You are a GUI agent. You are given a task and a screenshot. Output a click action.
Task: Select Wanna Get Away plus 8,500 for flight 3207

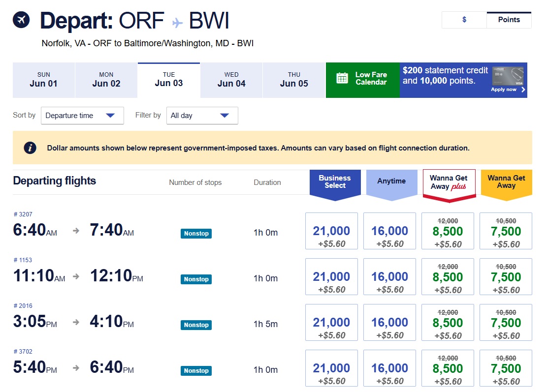(x=448, y=231)
